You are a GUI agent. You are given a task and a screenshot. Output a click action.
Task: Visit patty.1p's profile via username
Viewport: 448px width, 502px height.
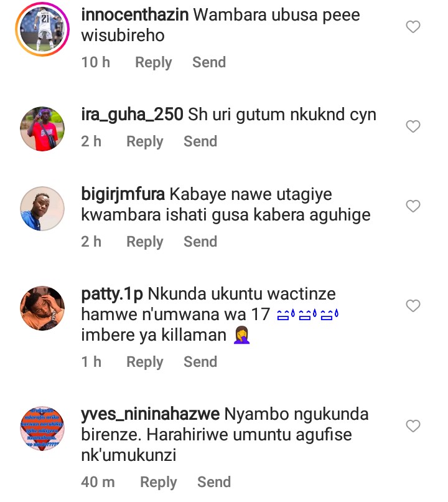coord(112,295)
